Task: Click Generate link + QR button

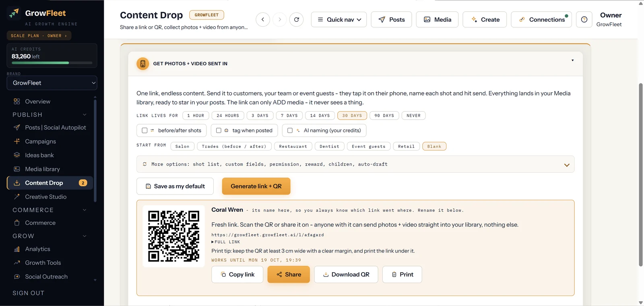Action: 256,186
